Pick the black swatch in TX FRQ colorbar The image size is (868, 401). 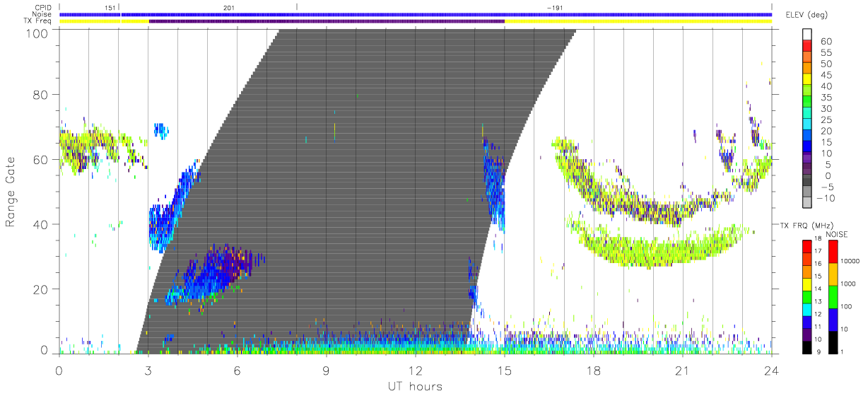tap(808, 347)
